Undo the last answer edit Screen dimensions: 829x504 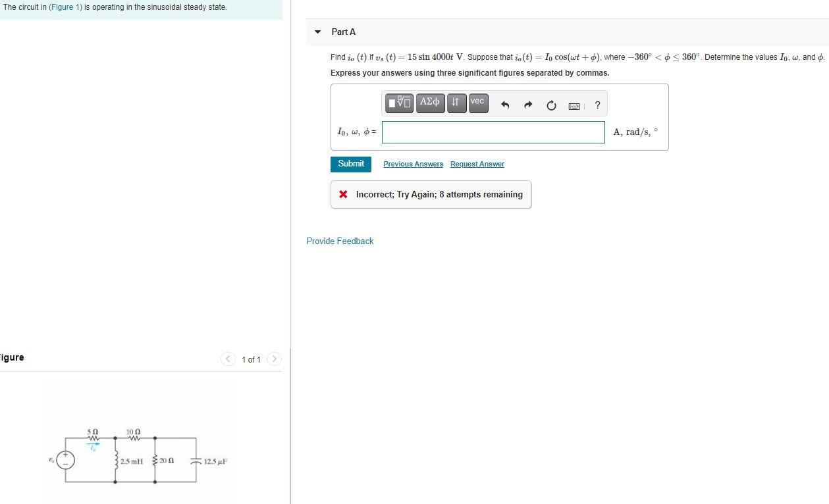click(x=504, y=105)
